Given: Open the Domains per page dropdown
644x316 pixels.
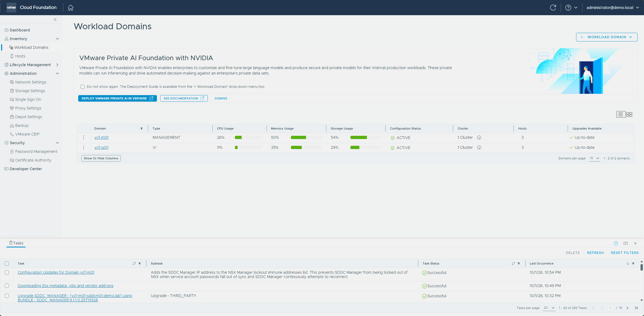Looking at the screenshot, I should pyautogui.click(x=594, y=158).
